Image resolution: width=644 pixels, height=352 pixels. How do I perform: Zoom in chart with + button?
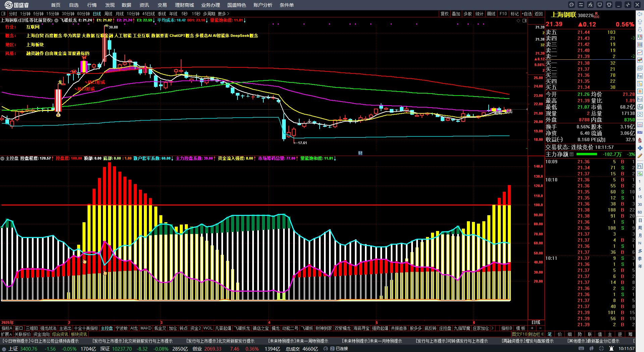[x=532, y=328]
